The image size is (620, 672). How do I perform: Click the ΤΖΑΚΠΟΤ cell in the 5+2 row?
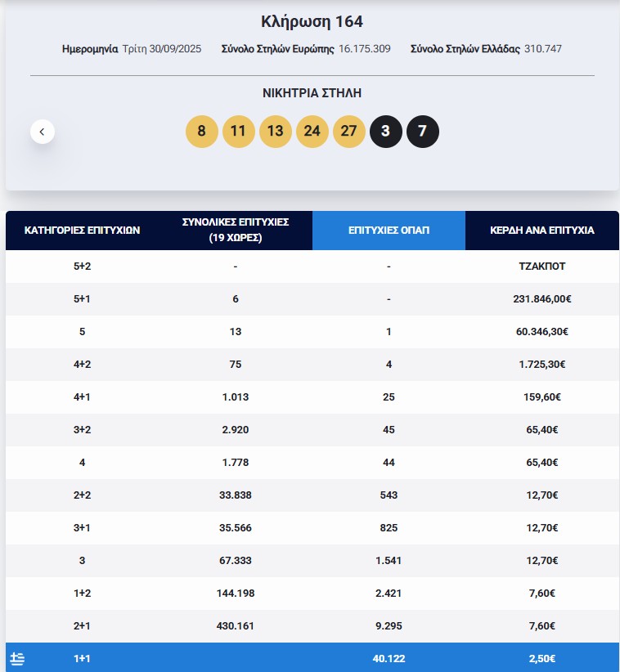tap(541, 267)
